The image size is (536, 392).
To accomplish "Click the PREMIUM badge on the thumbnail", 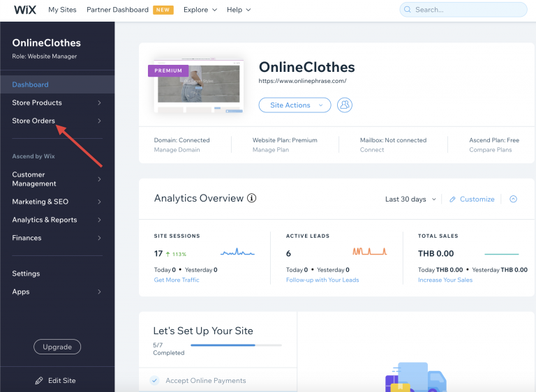I will point(168,70).
